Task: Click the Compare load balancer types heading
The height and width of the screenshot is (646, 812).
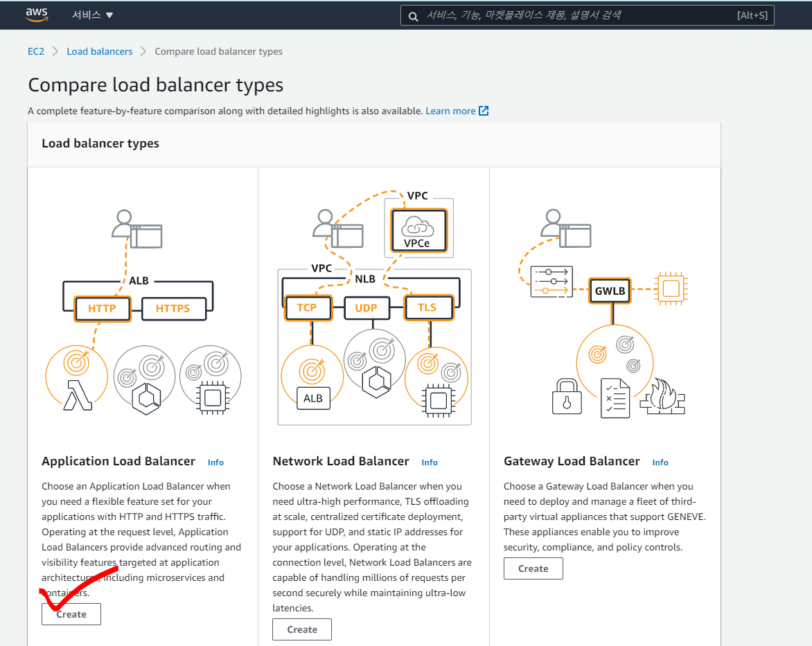Action: [x=155, y=85]
